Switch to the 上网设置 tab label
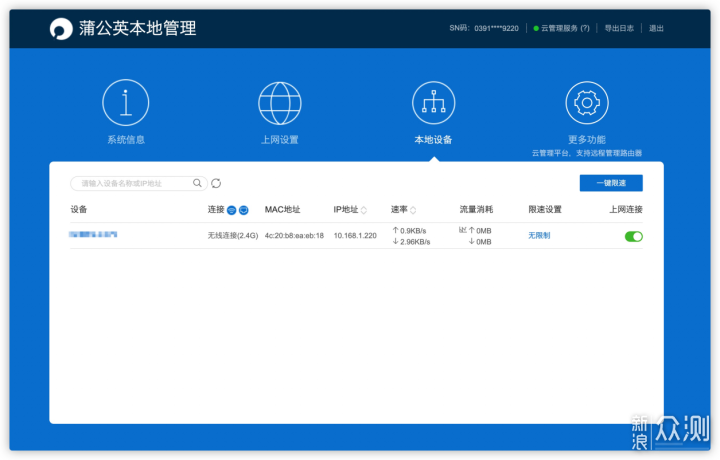Image resolution: width=720 pixels, height=460 pixels. [x=280, y=140]
